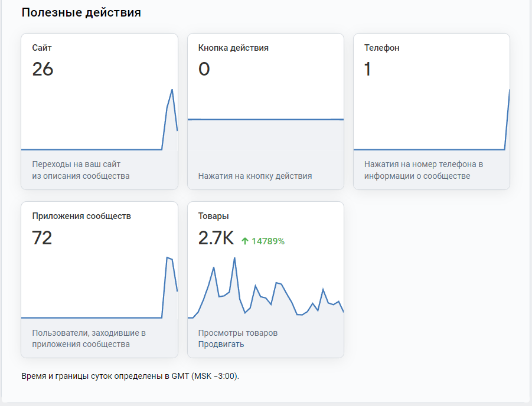Image resolution: width=532 pixels, height=406 pixels.
Task: Click the value 26 in Сайт card
Action: (x=43, y=69)
